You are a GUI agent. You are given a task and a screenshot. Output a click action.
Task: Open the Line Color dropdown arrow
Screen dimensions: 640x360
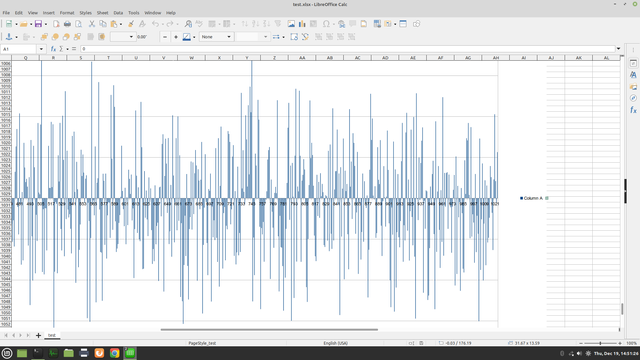coord(194,37)
